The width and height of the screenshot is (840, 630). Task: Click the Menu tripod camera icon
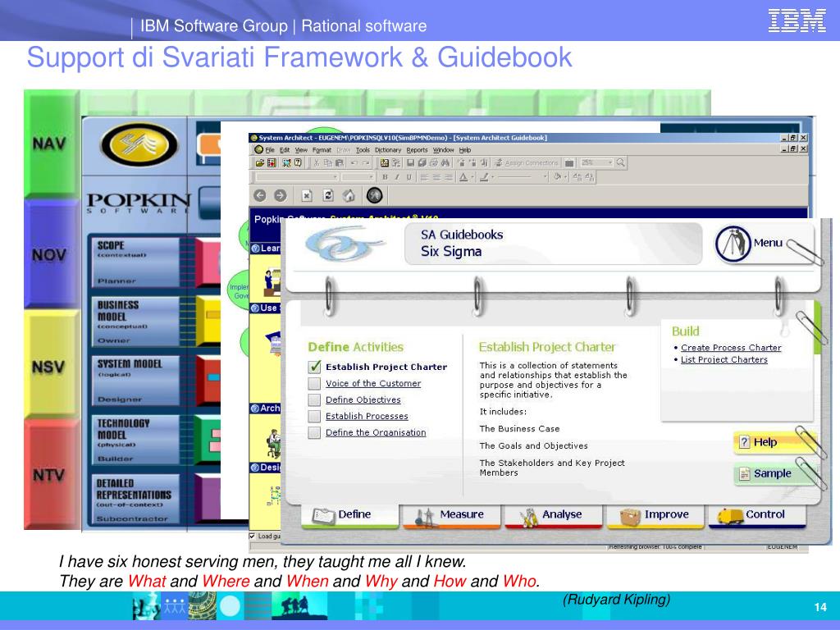[733, 244]
